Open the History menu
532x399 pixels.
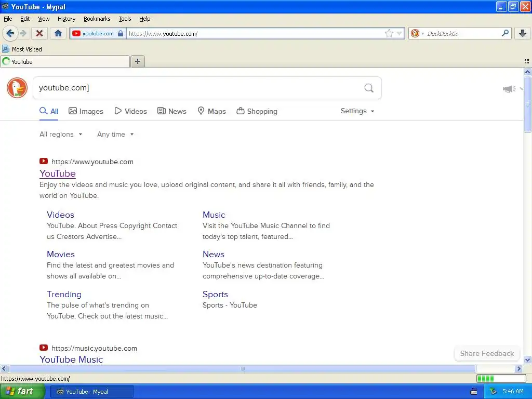66,19
